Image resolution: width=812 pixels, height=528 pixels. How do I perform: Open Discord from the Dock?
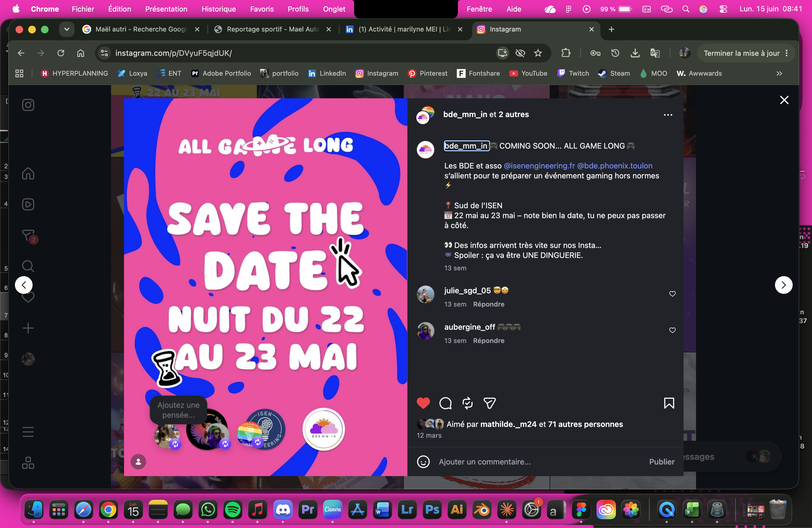click(283, 509)
